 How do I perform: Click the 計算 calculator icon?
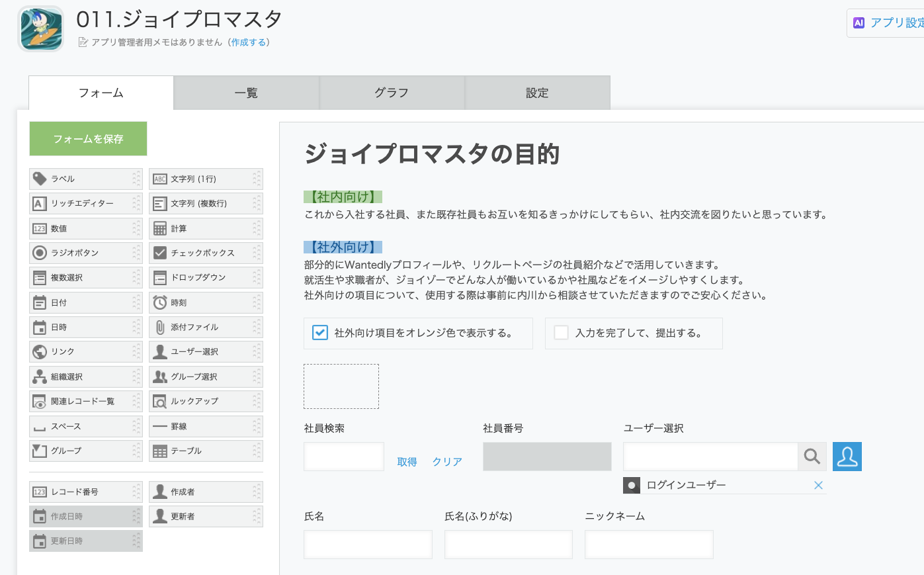(159, 228)
